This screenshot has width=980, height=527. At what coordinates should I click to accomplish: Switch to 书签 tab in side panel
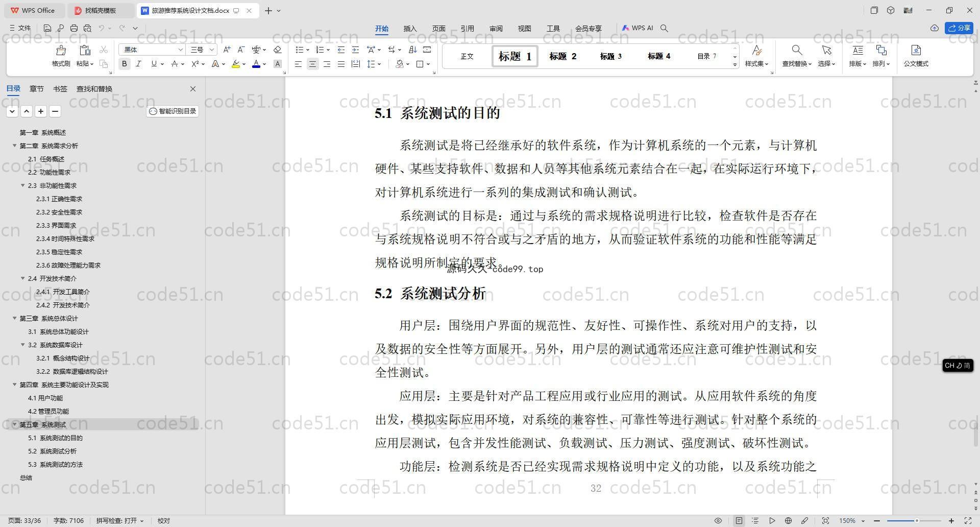tap(60, 89)
